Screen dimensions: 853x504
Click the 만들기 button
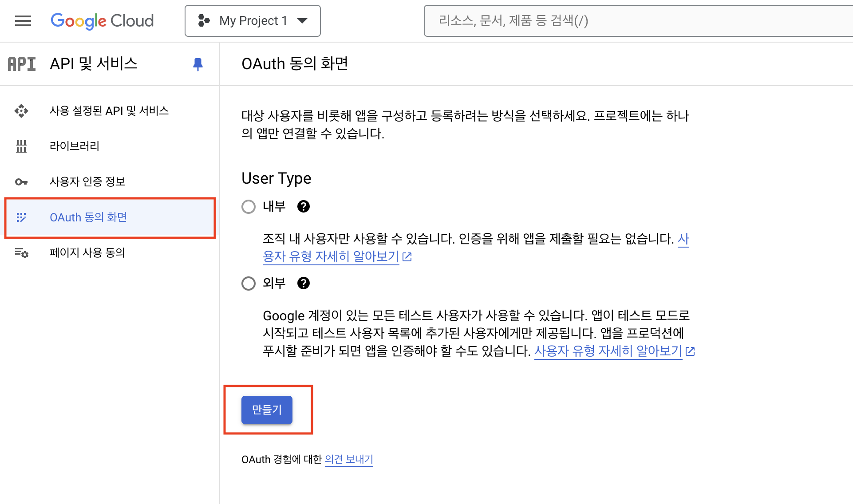(x=267, y=409)
